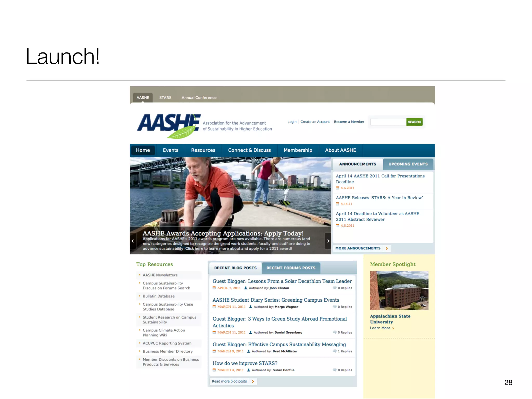
Task: Go to the previous slideshow image
Action: (x=133, y=241)
